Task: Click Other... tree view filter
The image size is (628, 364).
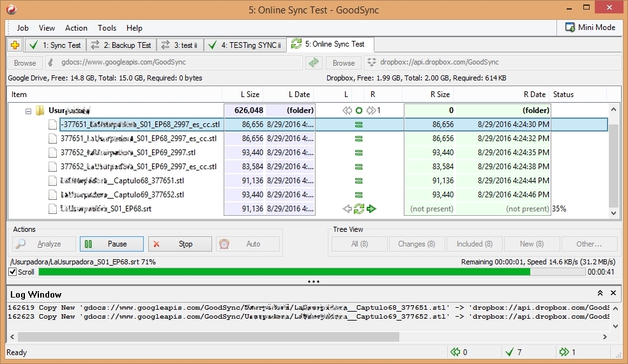Action: [589, 244]
